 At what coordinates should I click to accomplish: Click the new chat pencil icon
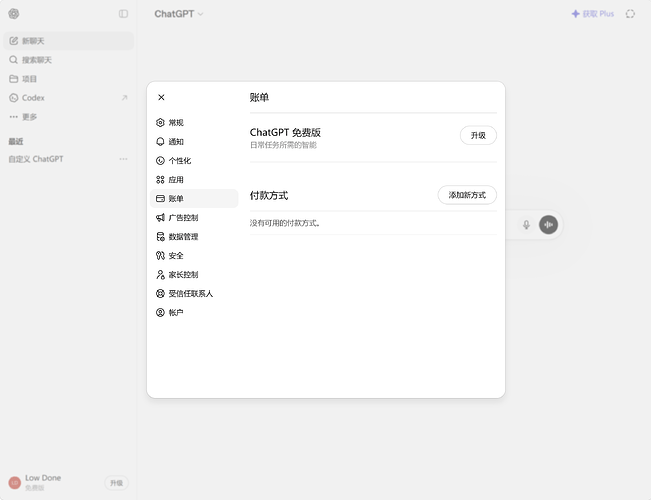pos(14,41)
